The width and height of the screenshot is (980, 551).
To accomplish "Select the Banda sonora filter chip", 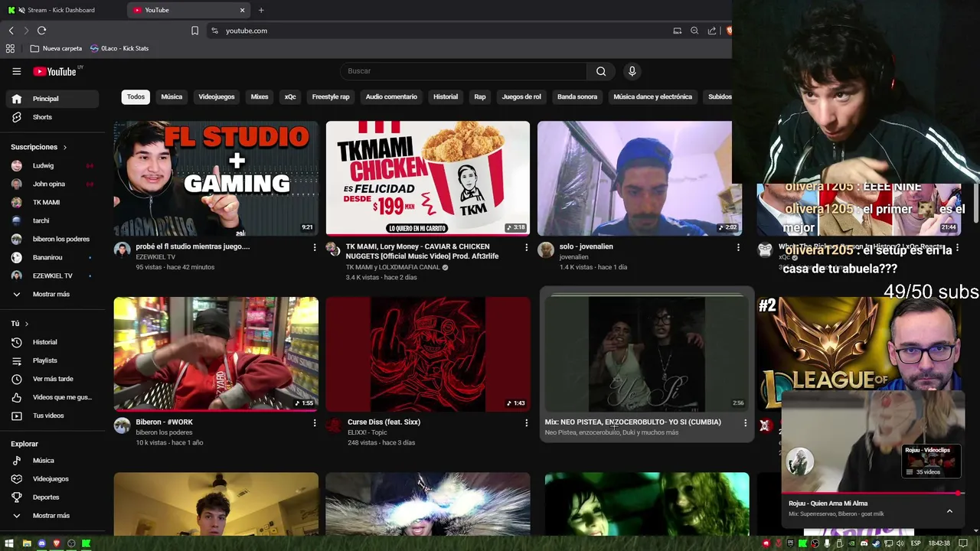I will point(577,97).
